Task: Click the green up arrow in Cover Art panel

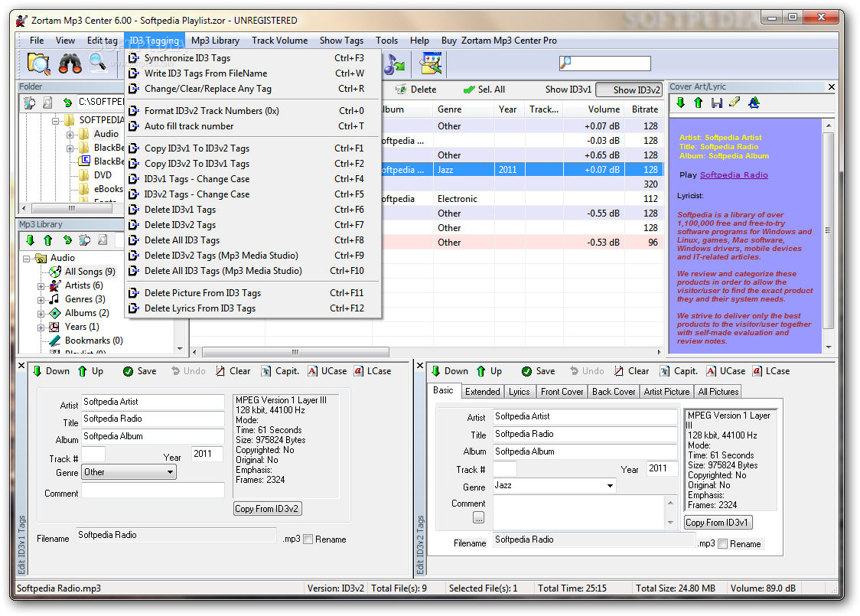Action: coord(699,103)
